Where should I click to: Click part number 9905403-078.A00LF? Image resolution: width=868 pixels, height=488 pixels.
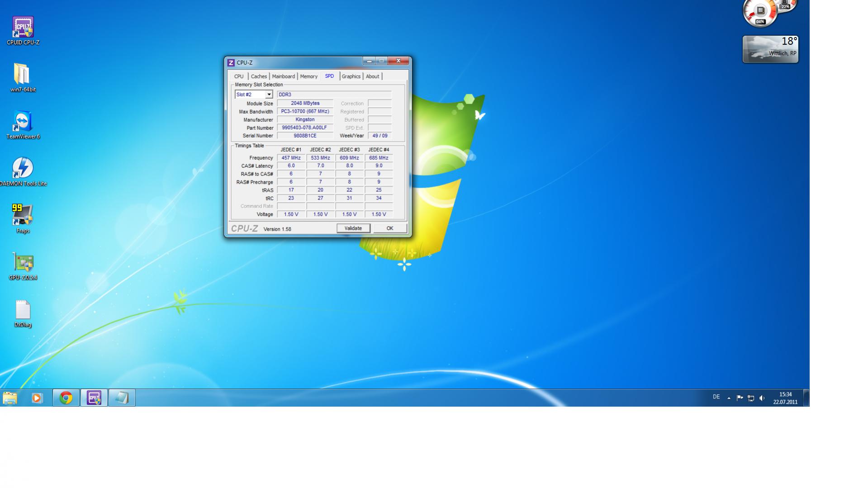[x=305, y=128]
